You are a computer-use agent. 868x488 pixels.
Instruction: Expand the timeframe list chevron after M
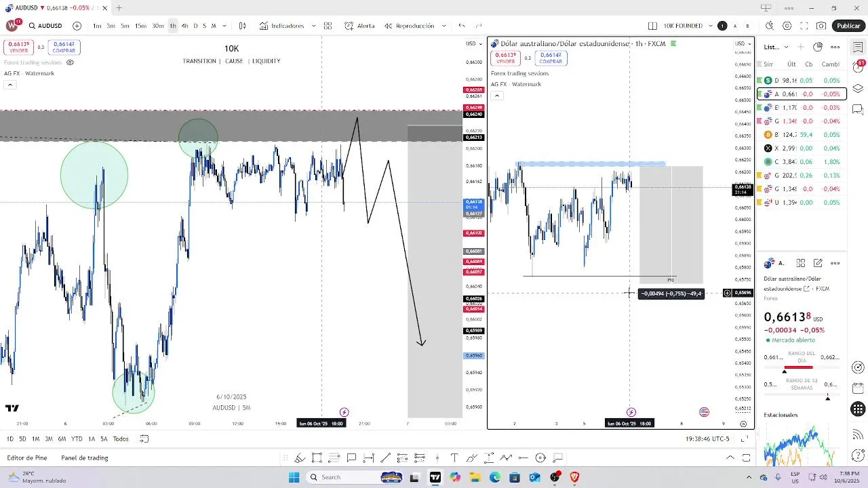(x=223, y=26)
